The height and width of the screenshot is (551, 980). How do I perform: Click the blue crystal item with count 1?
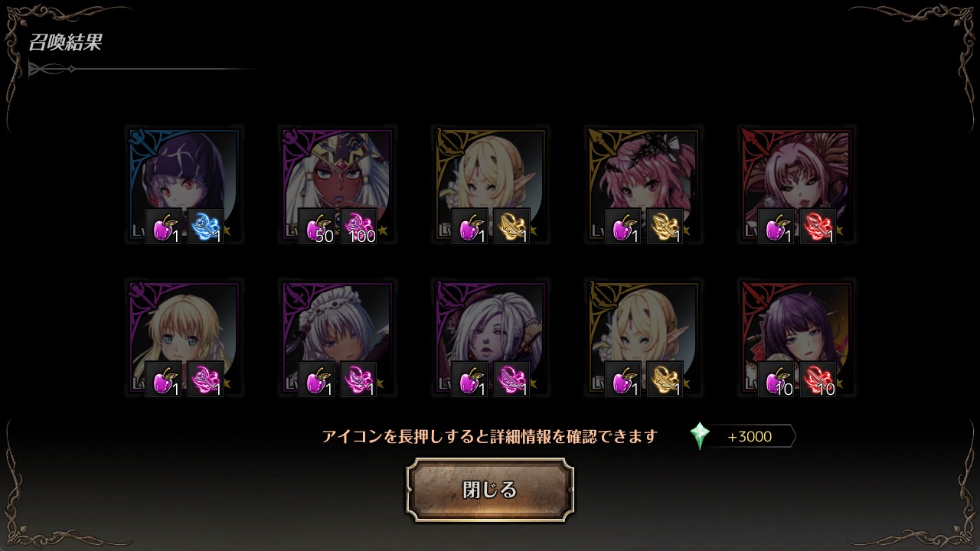coord(205,227)
